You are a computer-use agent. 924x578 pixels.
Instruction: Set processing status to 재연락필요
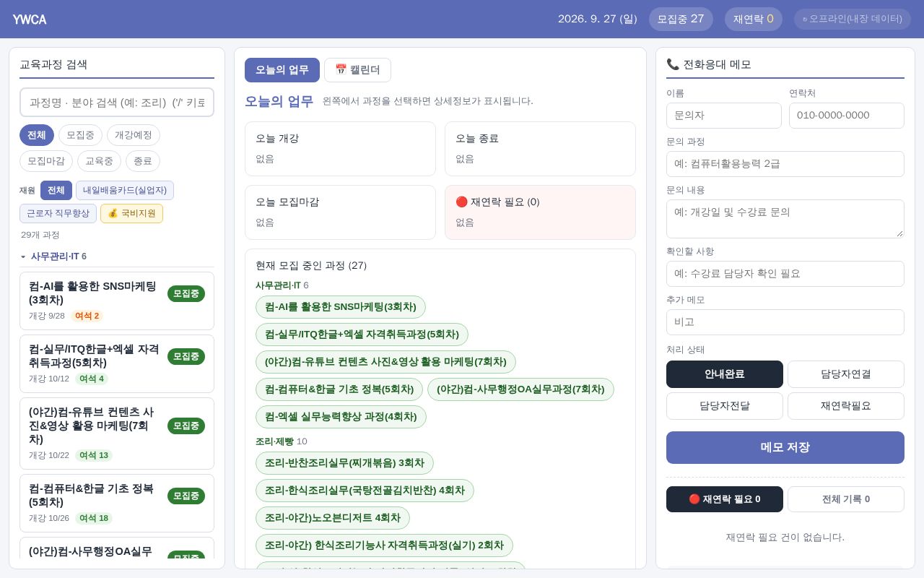(846, 406)
